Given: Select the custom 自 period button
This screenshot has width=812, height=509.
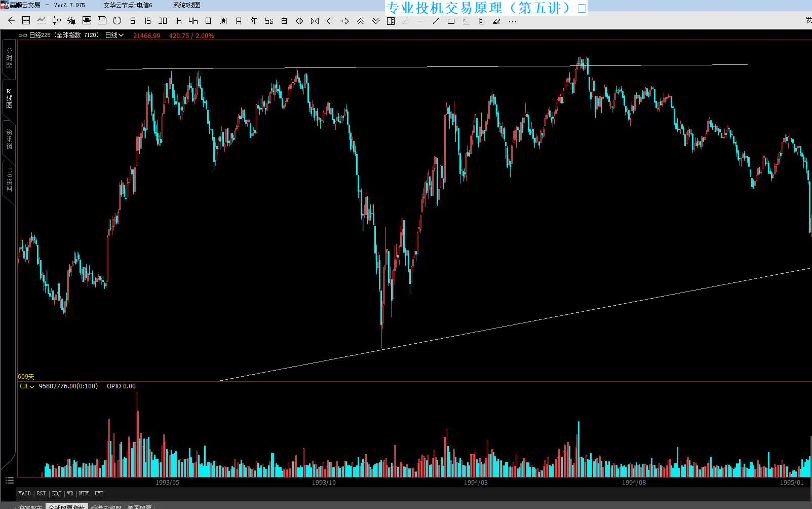Looking at the screenshot, I should [x=284, y=21].
